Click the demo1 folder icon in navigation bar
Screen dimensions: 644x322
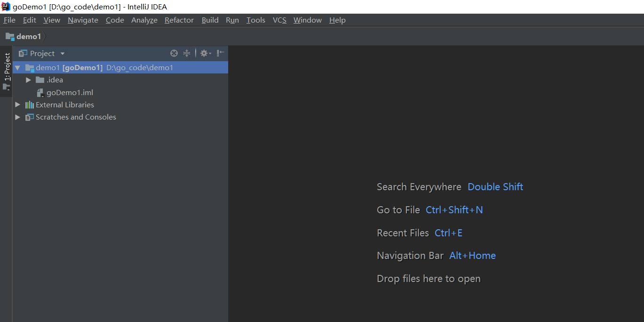(10, 36)
